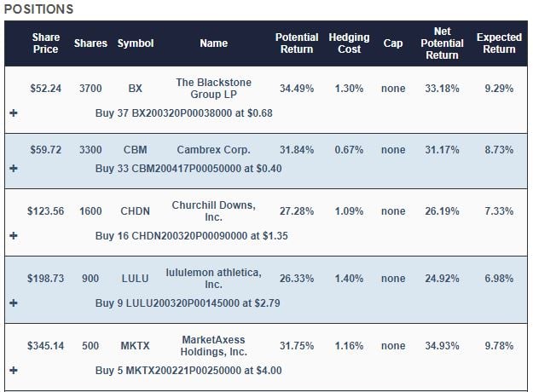
Task: Expand the lululemon athletica LULU row
Action: tap(14, 303)
